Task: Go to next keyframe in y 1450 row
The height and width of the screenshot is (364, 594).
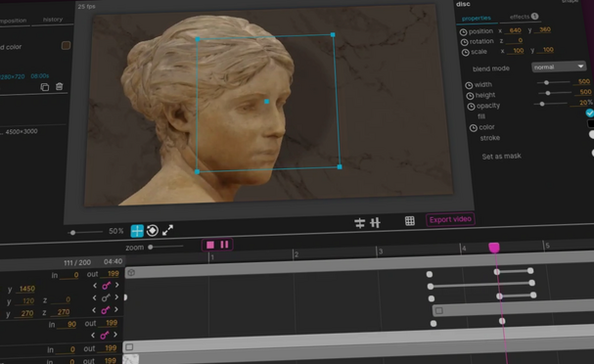Action: 117,285
